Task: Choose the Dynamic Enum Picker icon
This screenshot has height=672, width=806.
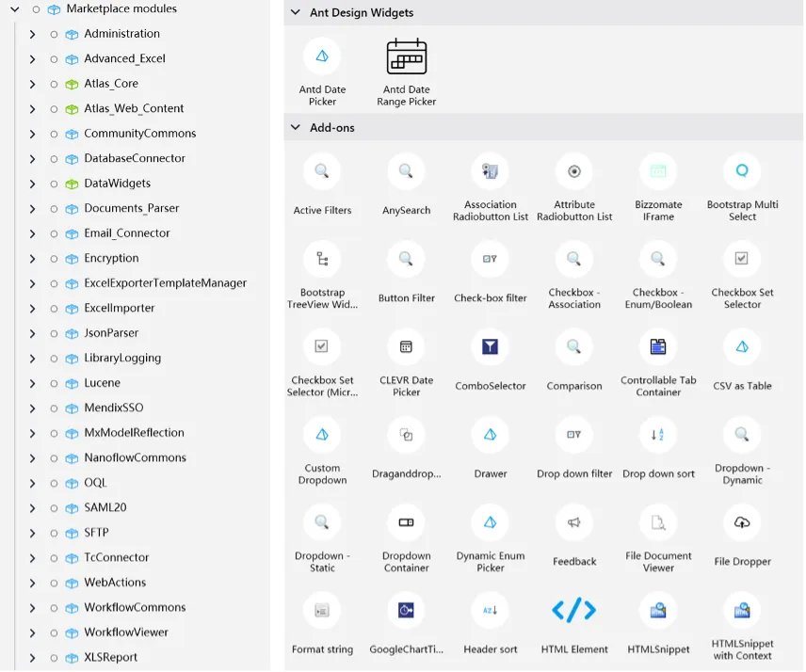Action: click(x=491, y=522)
